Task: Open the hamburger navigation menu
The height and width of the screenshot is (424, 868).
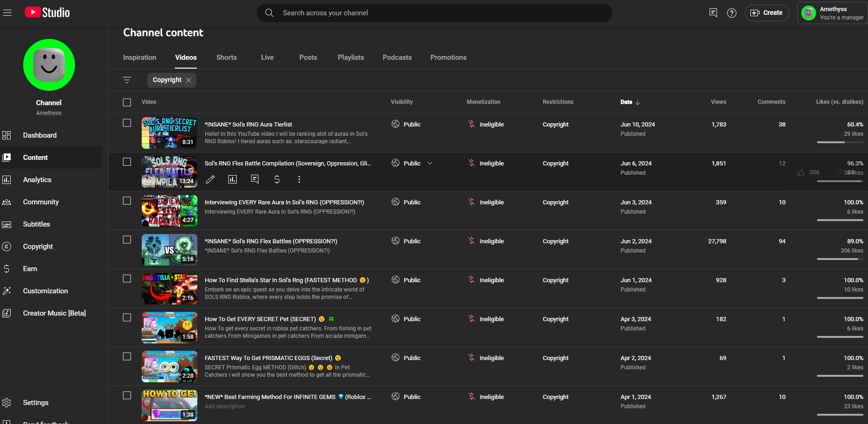Action: coord(7,13)
